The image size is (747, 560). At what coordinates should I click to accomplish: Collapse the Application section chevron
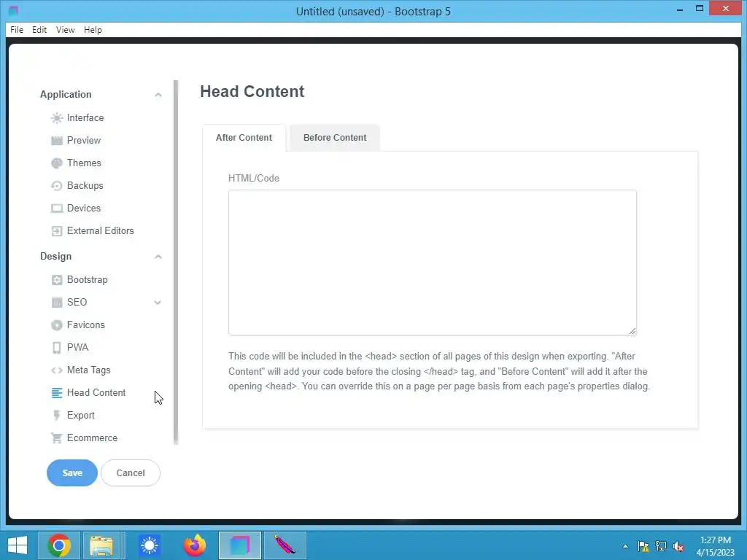tap(158, 95)
